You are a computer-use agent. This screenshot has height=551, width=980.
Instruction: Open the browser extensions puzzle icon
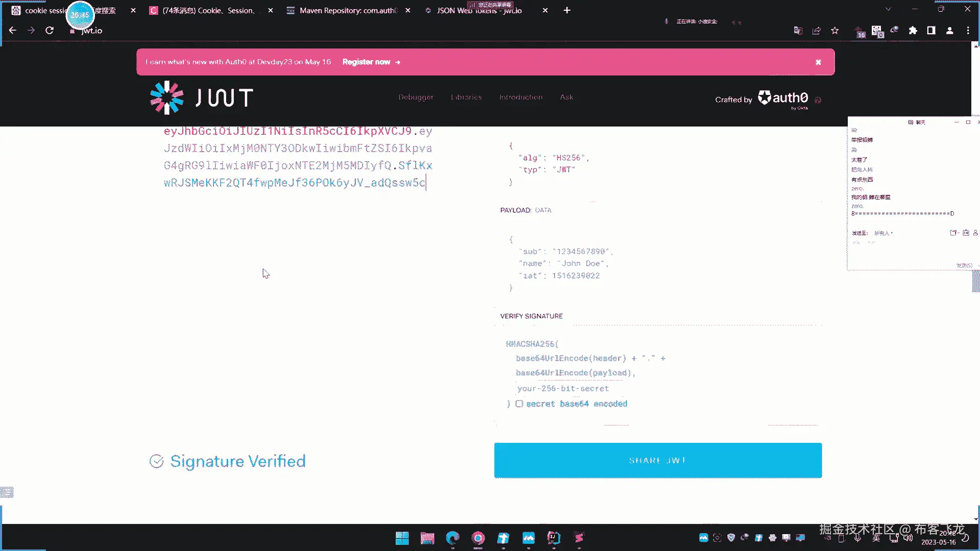913,31
